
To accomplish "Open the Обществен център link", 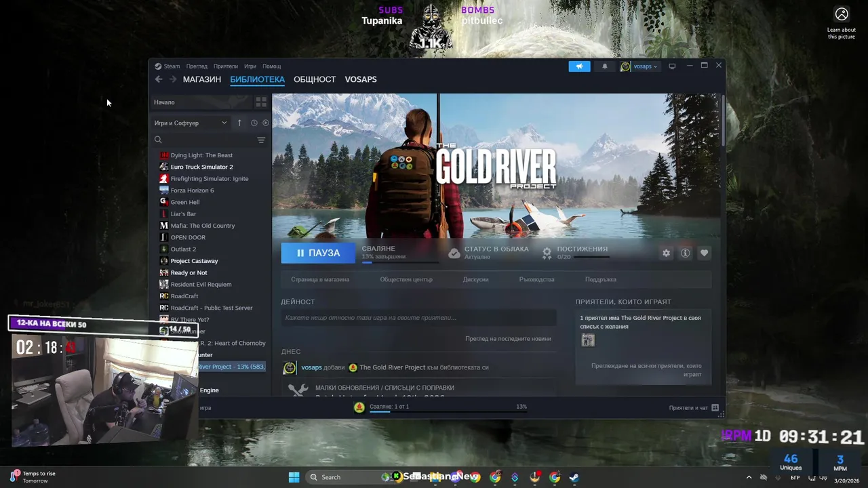I will (406, 279).
